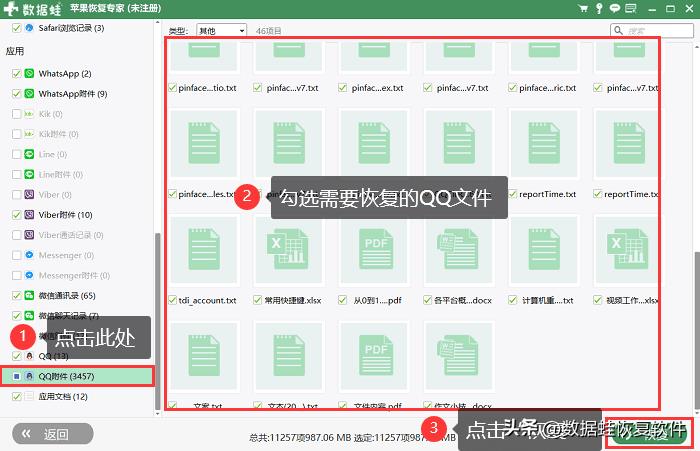
Task: Uncheck the pinface...tio.txt file checkbox
Action: pos(172,88)
